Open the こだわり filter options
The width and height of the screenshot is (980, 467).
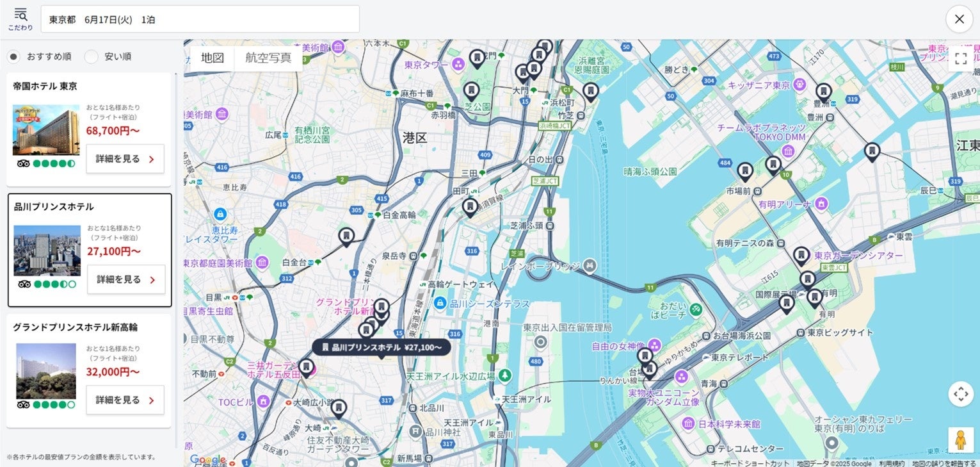click(20, 19)
